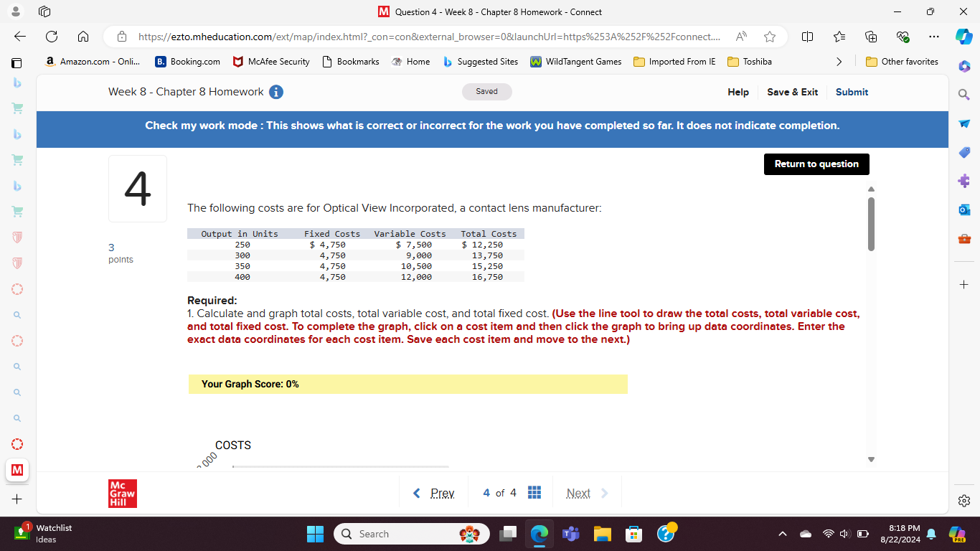This screenshot has height=551, width=980.
Task: Click the homework info icon
Action: [275, 92]
